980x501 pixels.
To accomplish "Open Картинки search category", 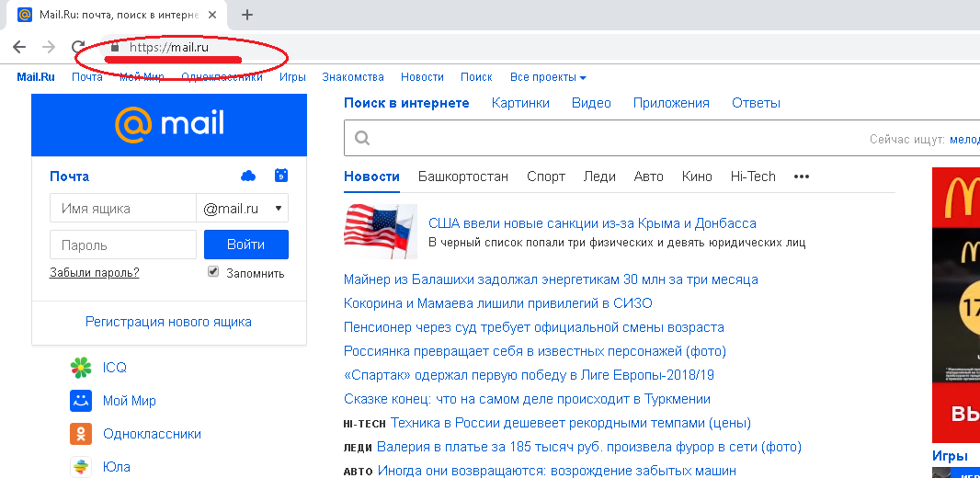I will pos(520,103).
